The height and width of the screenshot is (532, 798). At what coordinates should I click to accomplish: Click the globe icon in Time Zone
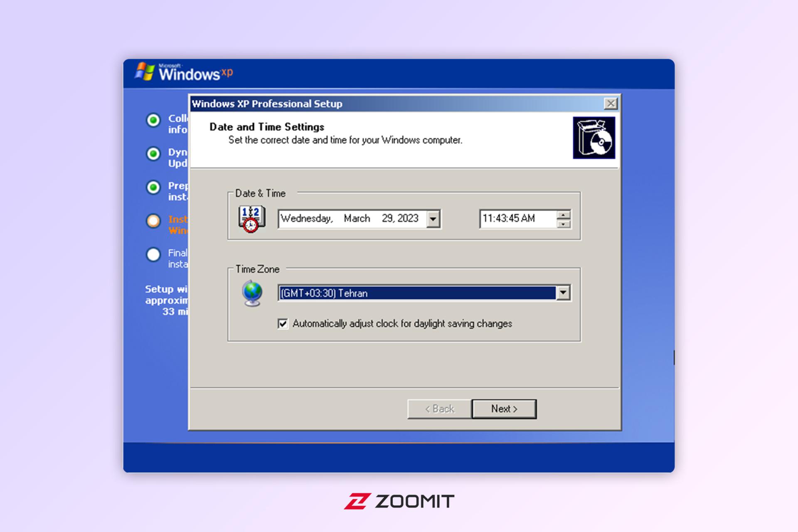click(x=252, y=293)
